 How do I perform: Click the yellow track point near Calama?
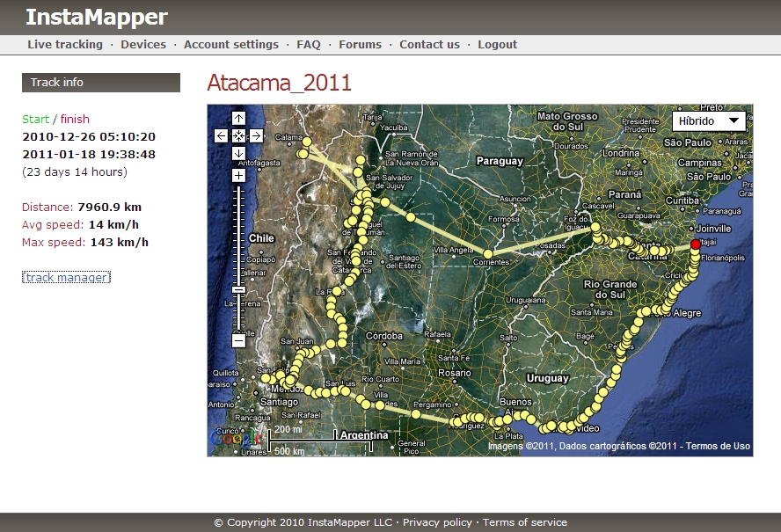(x=307, y=141)
